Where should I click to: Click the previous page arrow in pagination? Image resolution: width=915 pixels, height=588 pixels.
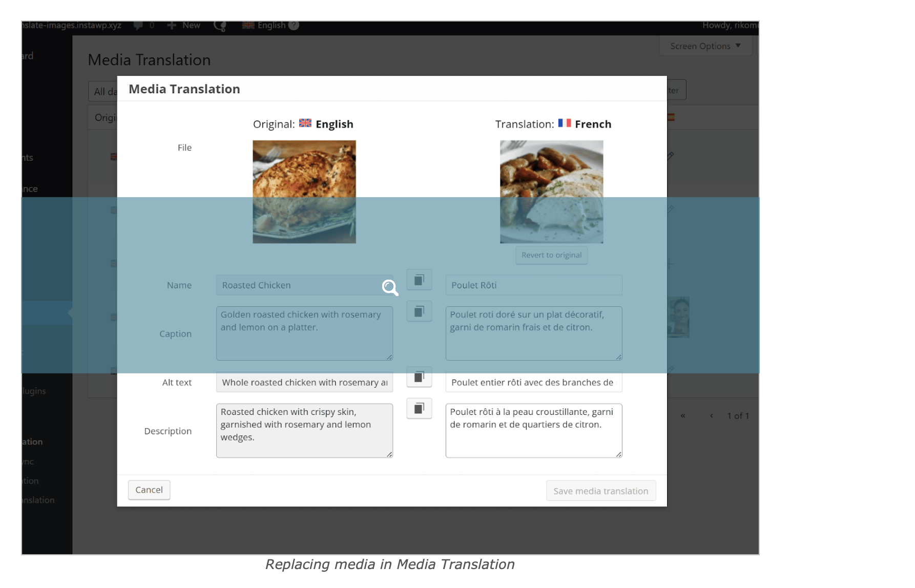712,416
